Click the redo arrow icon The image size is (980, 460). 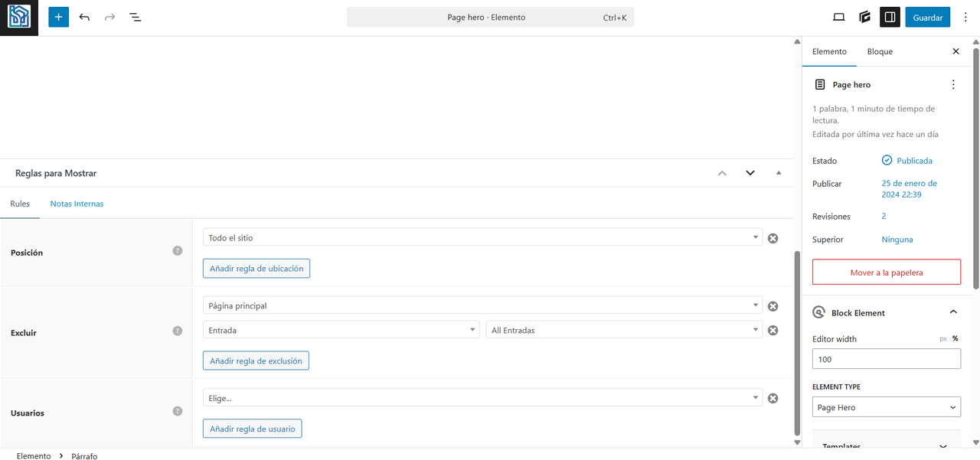click(109, 17)
